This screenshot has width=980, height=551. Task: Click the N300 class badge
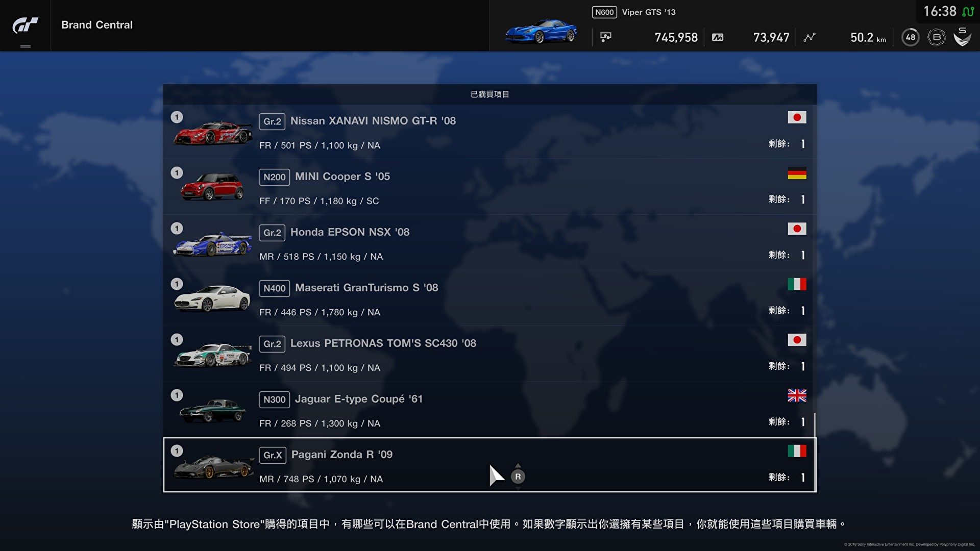coord(275,399)
